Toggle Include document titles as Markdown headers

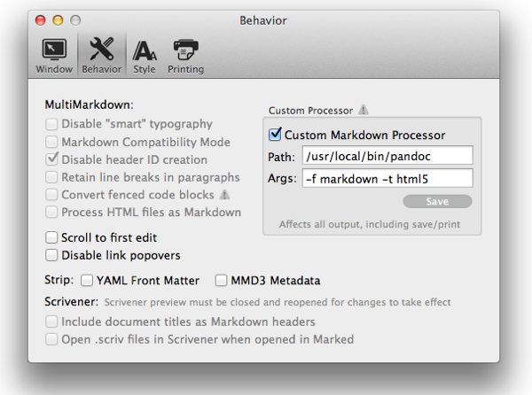[x=51, y=321]
